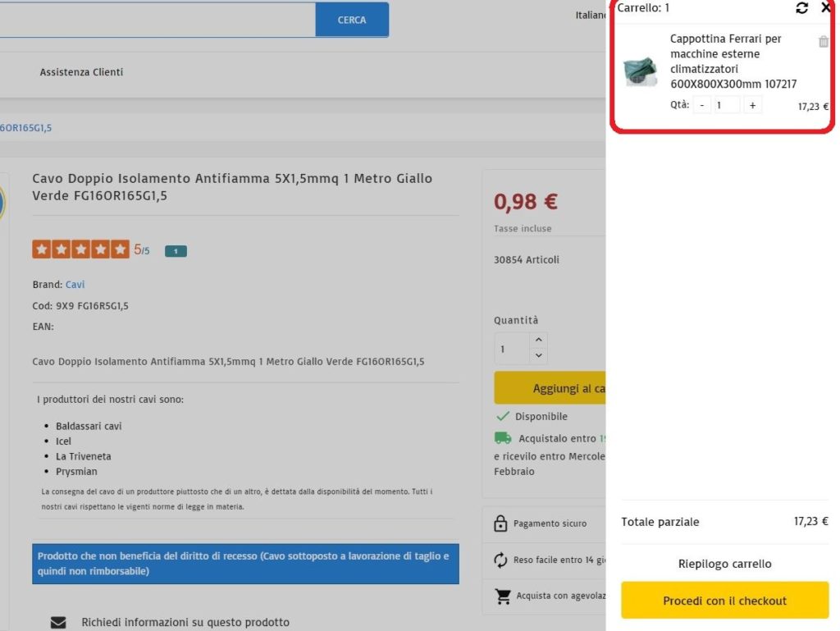Image resolution: width=840 pixels, height=631 pixels.
Task: Close the cart side panel
Action: click(x=826, y=8)
